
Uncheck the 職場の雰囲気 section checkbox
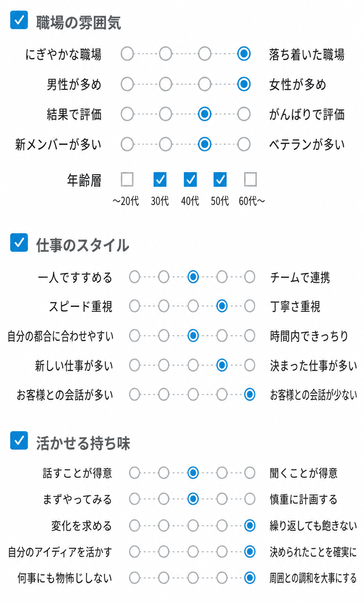pos(19,20)
